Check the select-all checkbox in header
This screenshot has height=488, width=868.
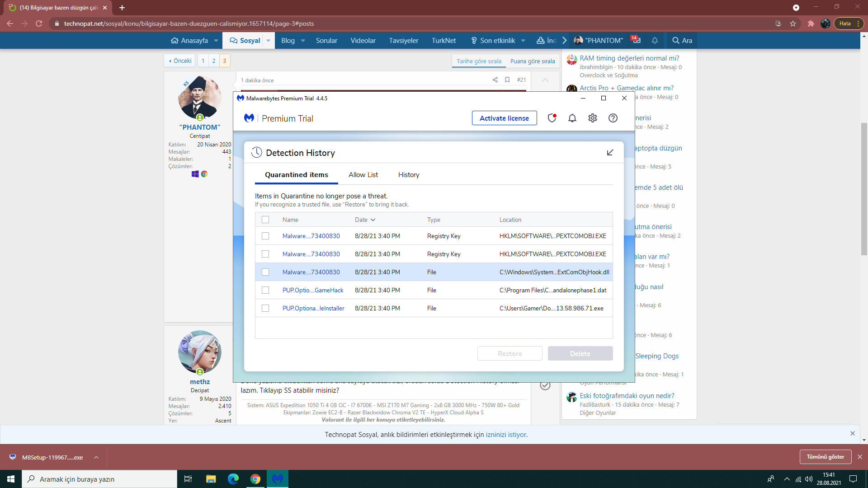pyautogui.click(x=265, y=220)
